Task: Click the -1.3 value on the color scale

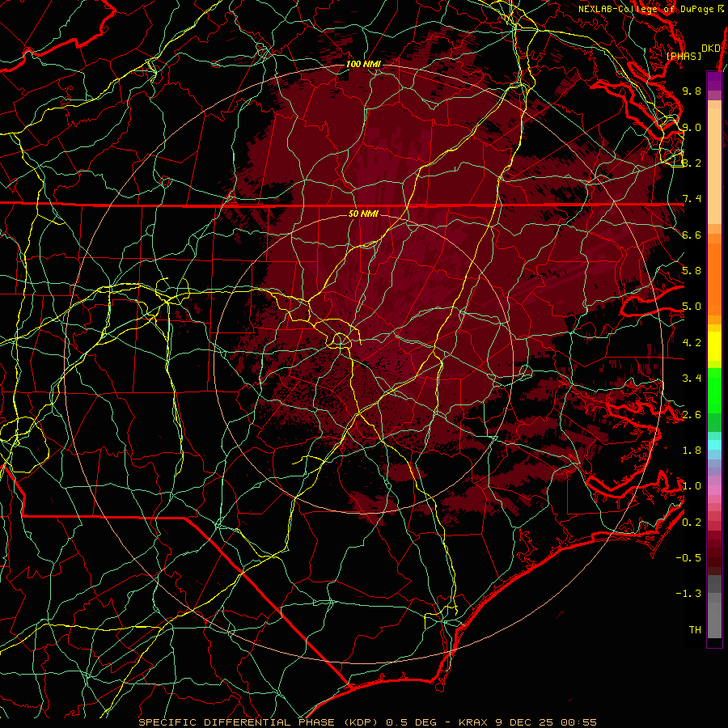Action: point(688,594)
